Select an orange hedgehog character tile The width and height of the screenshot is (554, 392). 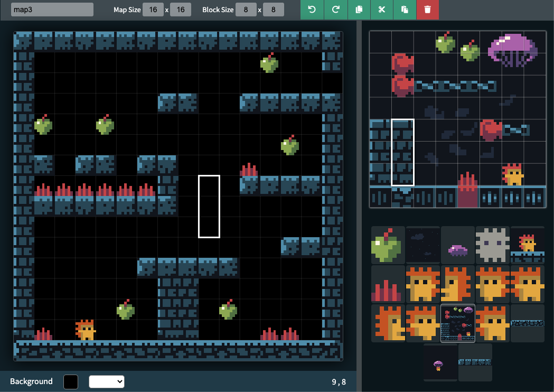(422, 284)
